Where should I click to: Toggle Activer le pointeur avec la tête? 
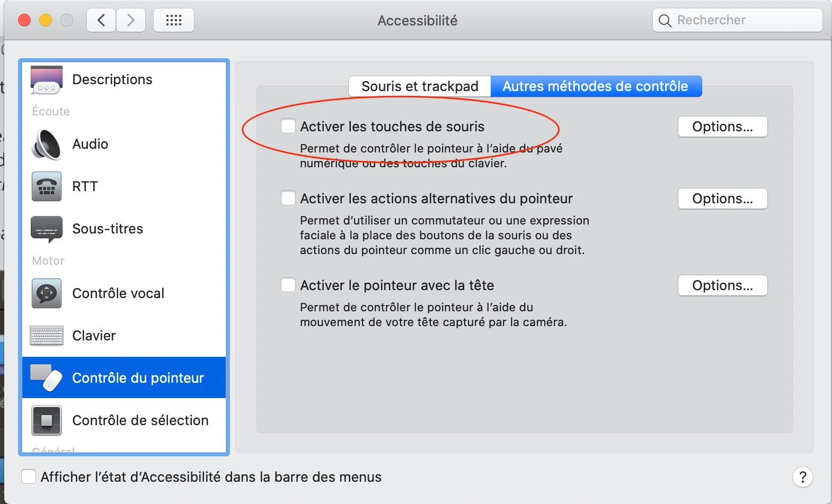point(288,285)
